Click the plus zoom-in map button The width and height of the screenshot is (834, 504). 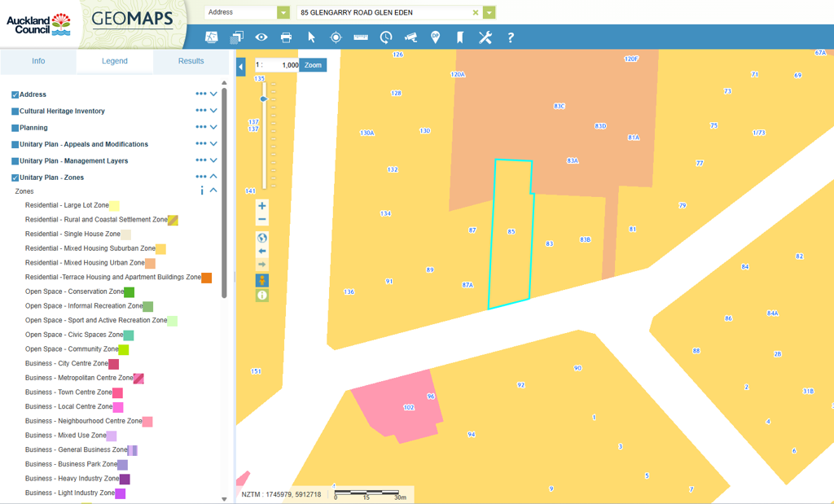coord(262,206)
